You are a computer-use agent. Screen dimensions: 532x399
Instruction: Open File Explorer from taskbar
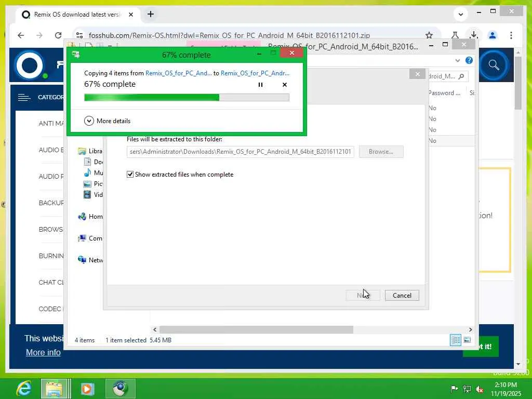[x=54, y=389]
